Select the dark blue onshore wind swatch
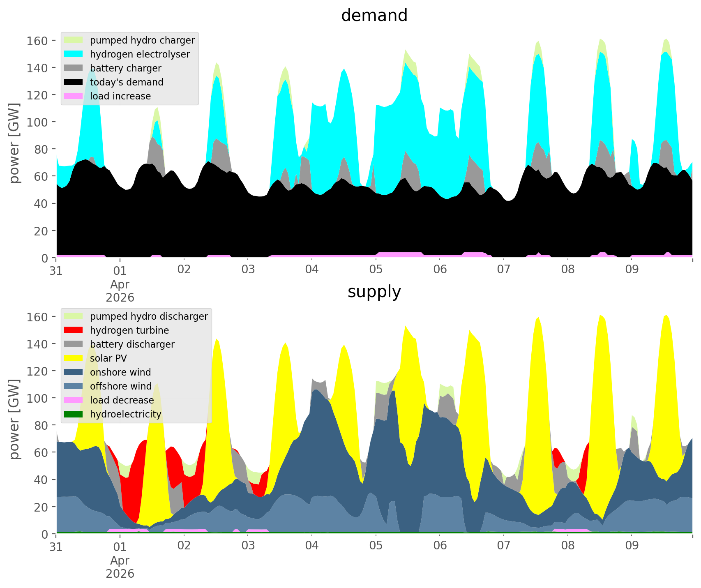 pyautogui.click(x=74, y=372)
